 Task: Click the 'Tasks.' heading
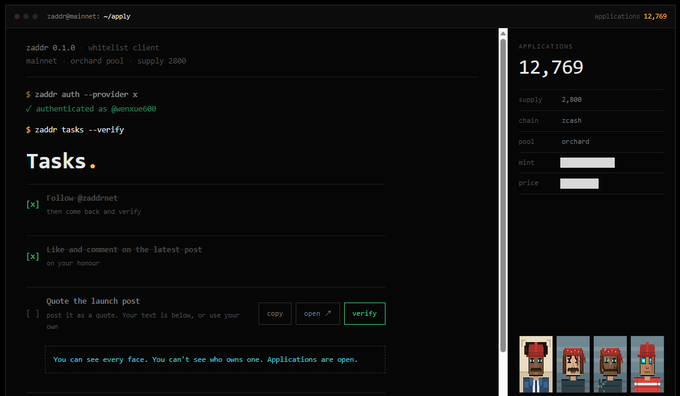pyautogui.click(x=61, y=161)
